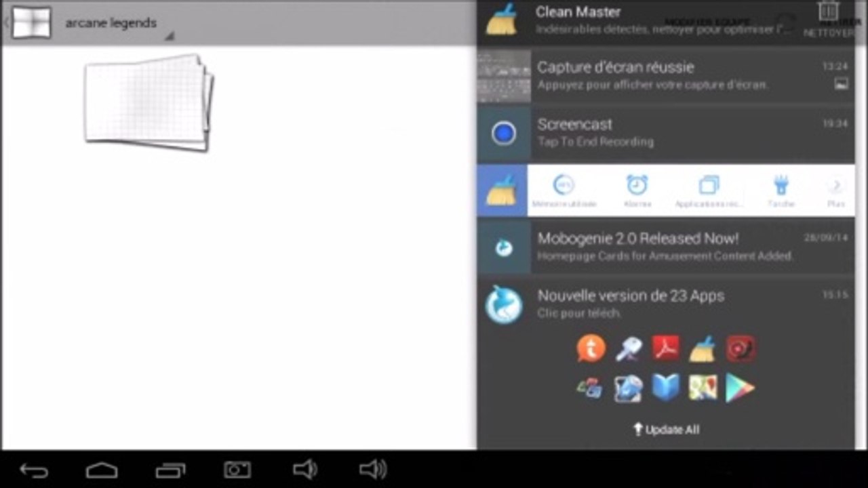Tap the round Mobogenie icon beside 'Nouvelle version'
The height and width of the screenshot is (488, 868).
[504, 305]
